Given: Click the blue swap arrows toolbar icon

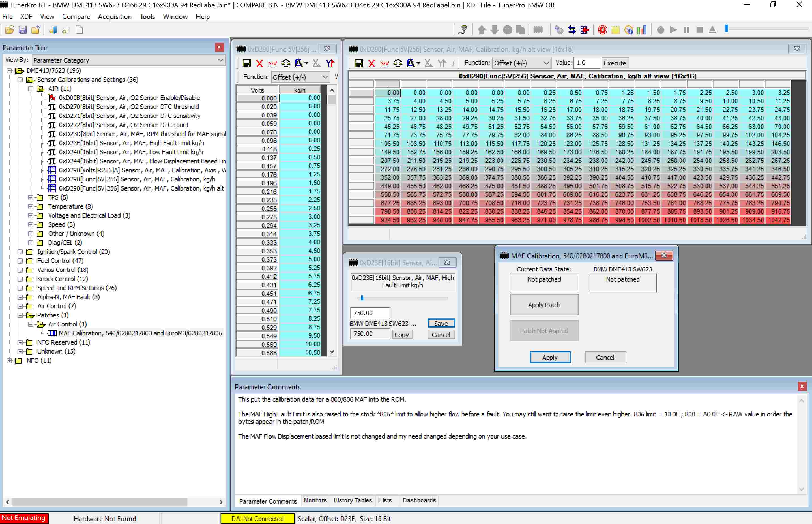Looking at the screenshot, I should tap(572, 30).
